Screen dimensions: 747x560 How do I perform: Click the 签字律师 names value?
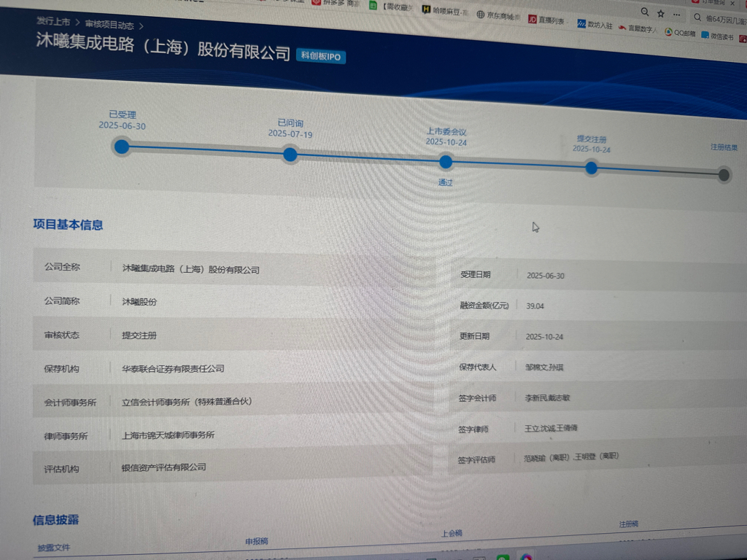[x=551, y=428]
